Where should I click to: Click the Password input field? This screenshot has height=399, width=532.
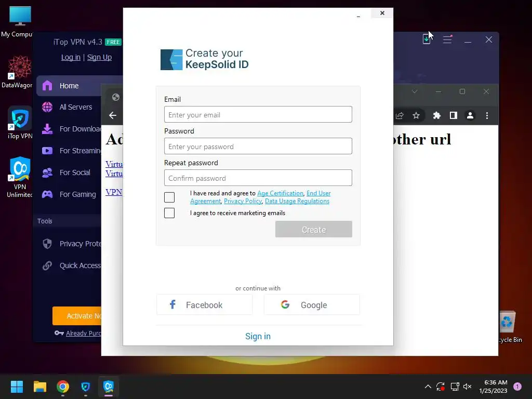pyautogui.click(x=258, y=146)
